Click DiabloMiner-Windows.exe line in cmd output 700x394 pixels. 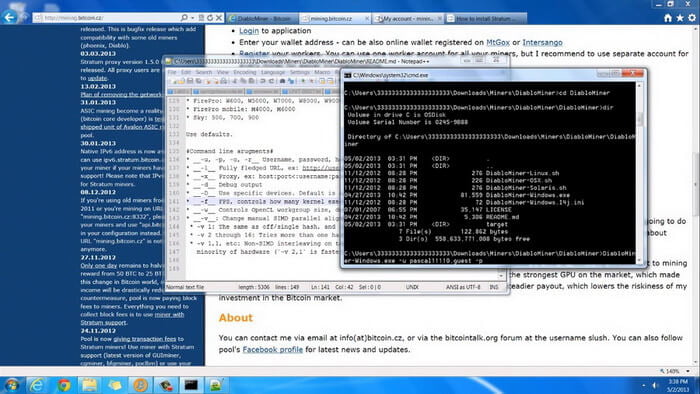(x=457, y=195)
